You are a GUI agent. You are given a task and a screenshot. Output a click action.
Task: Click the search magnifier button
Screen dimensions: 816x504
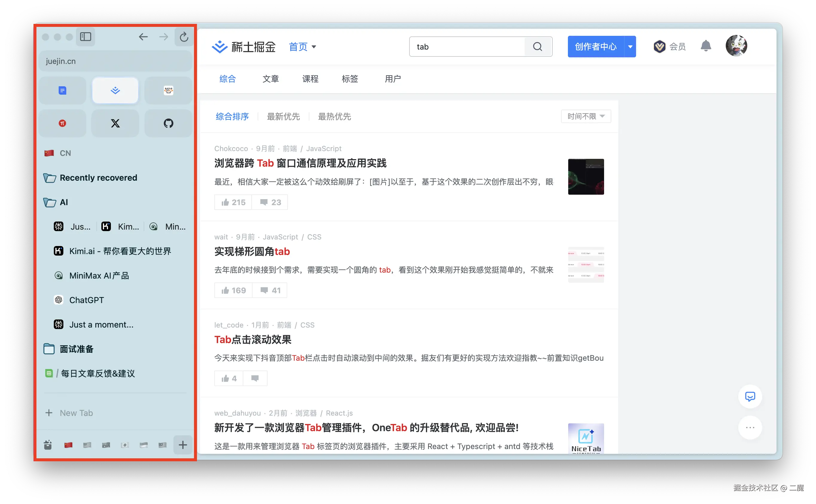point(537,47)
